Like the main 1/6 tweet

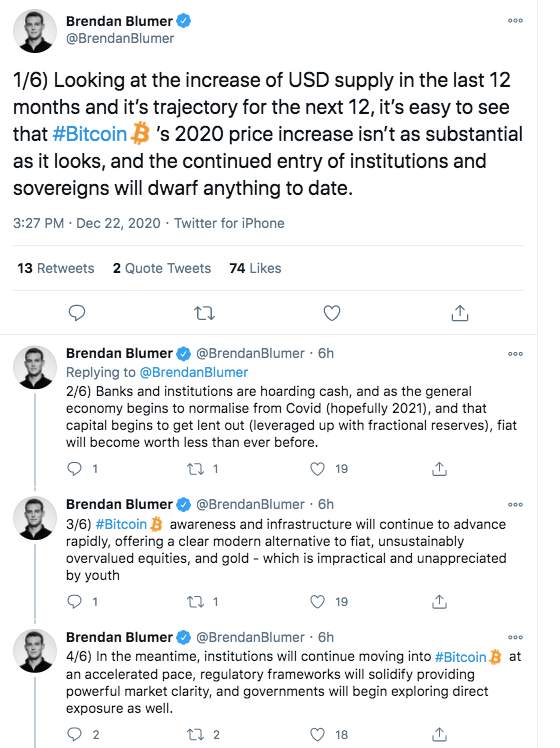coord(332,313)
